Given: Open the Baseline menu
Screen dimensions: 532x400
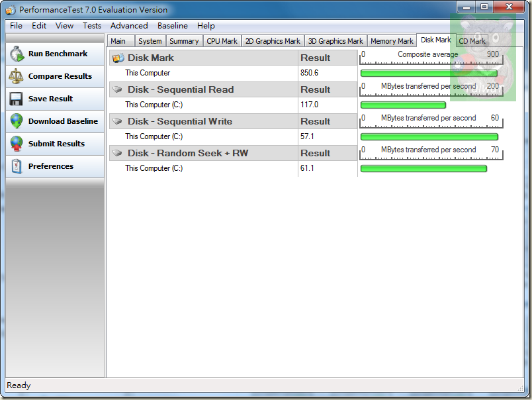Looking at the screenshot, I should (x=172, y=26).
